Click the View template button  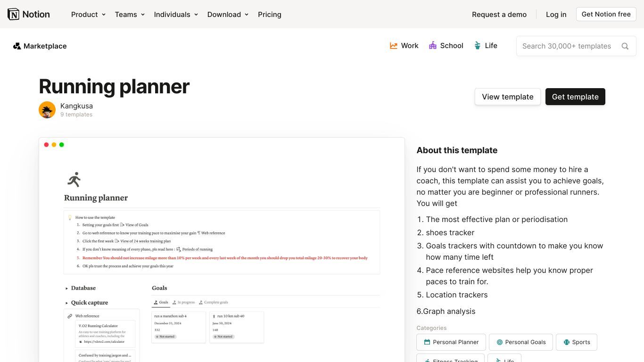[x=508, y=97]
